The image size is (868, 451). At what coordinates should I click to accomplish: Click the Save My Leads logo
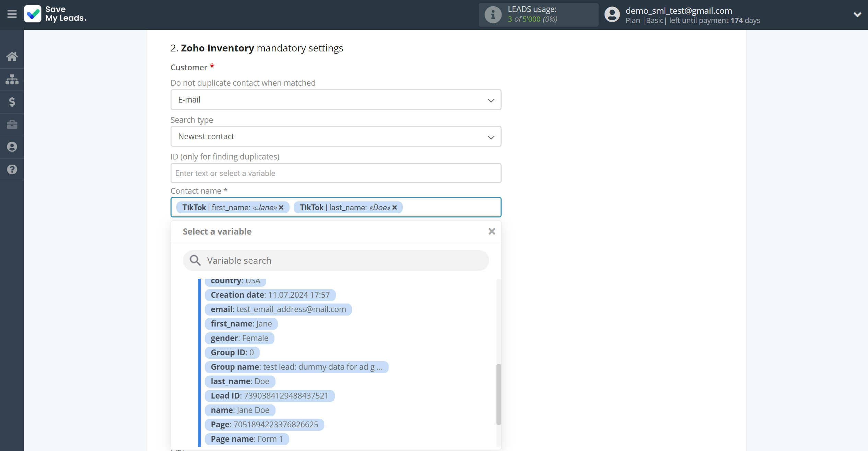55,14
